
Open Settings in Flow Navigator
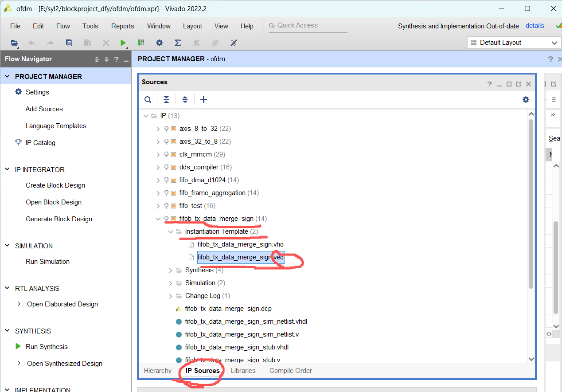37,92
